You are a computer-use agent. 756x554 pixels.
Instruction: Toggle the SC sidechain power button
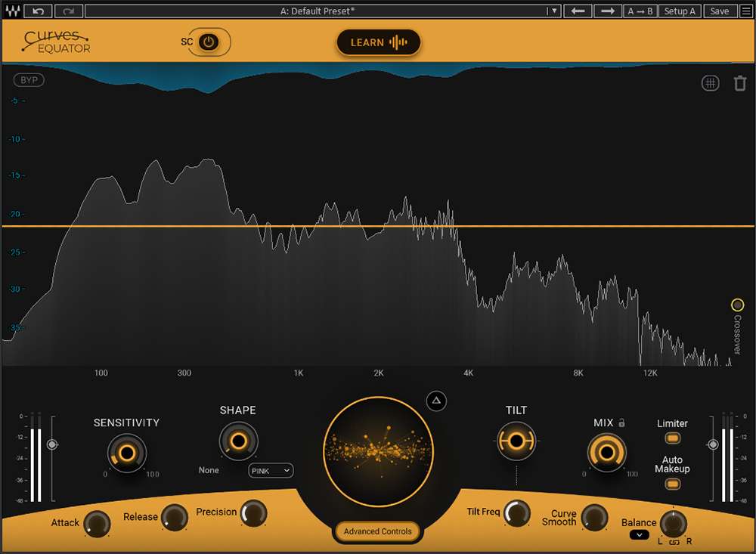point(209,42)
